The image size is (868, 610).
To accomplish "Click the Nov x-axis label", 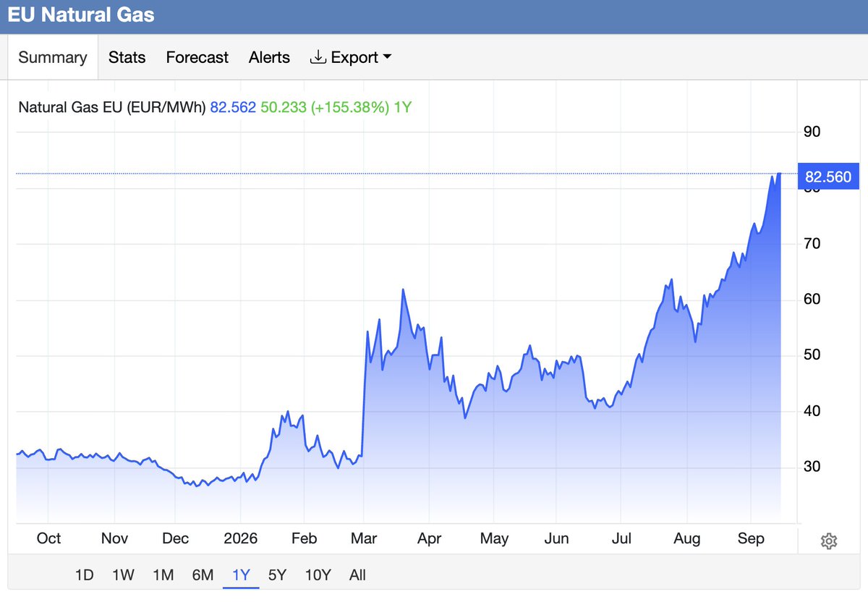I will [114, 539].
